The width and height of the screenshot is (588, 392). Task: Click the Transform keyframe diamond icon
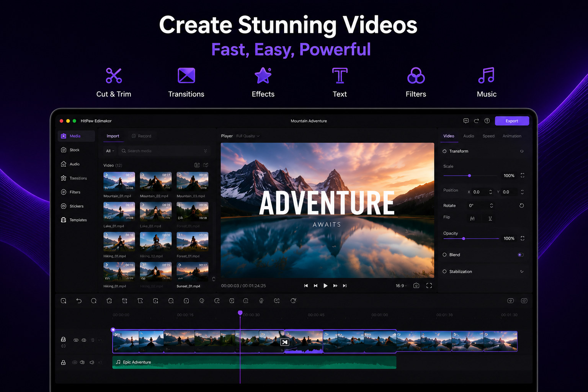[522, 151]
